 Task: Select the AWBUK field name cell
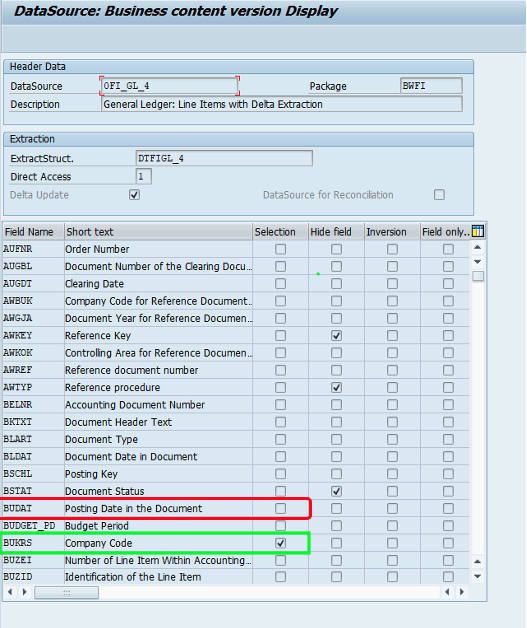tap(33, 301)
